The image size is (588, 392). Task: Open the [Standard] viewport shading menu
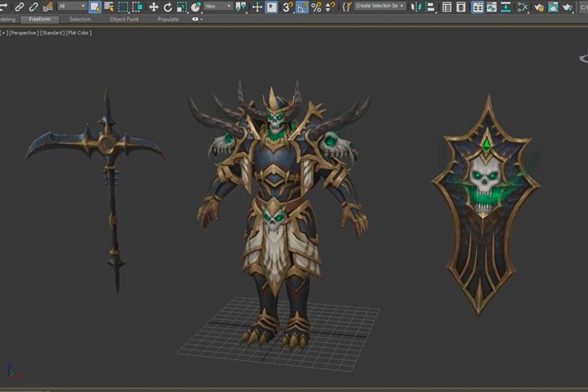(52, 33)
